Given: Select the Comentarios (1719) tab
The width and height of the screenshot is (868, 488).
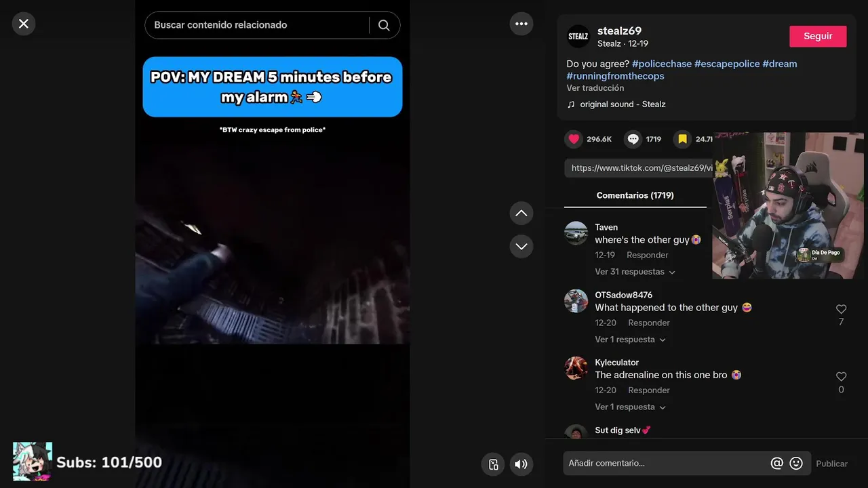Looking at the screenshot, I should coord(635,195).
